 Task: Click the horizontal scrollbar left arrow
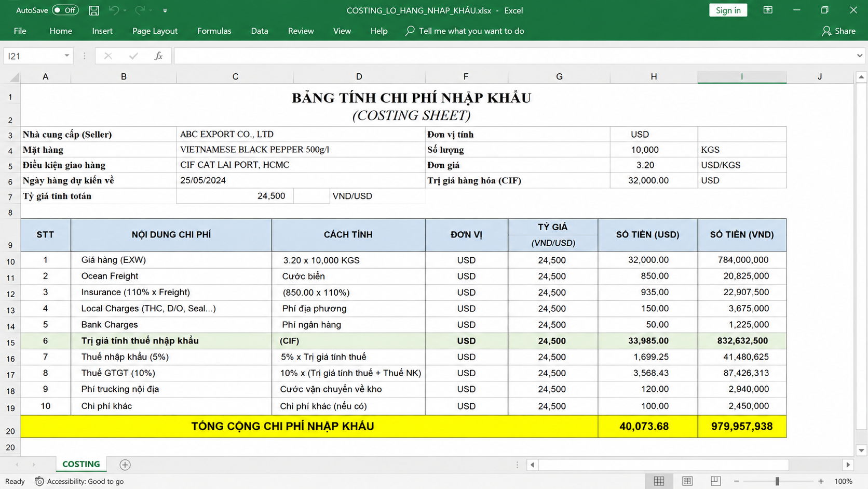pyautogui.click(x=532, y=465)
